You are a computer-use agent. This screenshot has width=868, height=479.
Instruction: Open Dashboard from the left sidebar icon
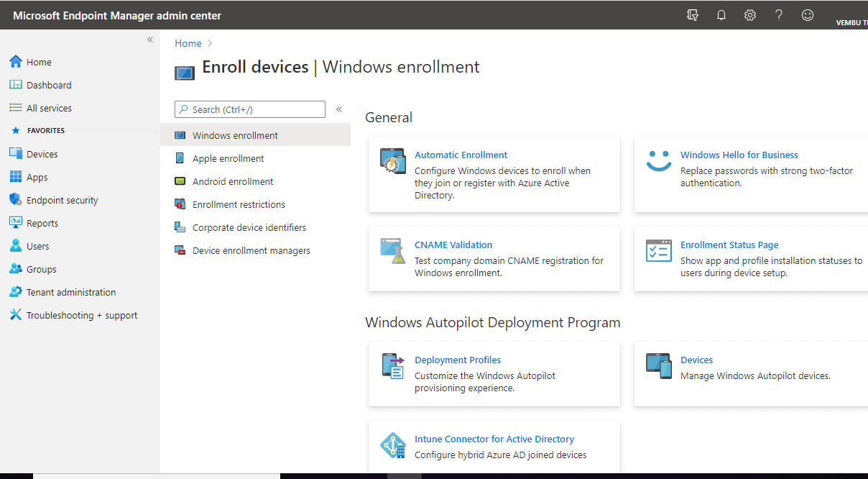(x=16, y=85)
